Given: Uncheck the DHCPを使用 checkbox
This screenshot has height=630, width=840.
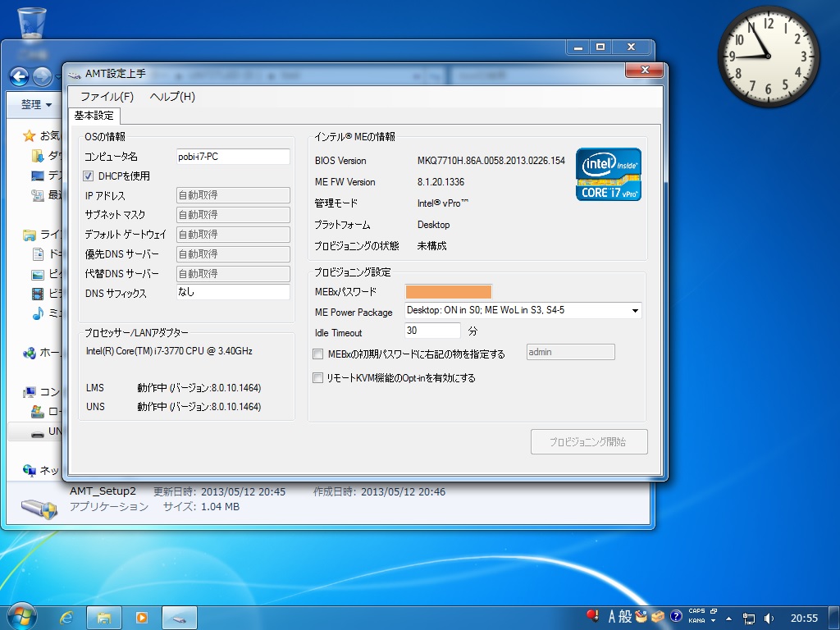Looking at the screenshot, I should 89,176.
